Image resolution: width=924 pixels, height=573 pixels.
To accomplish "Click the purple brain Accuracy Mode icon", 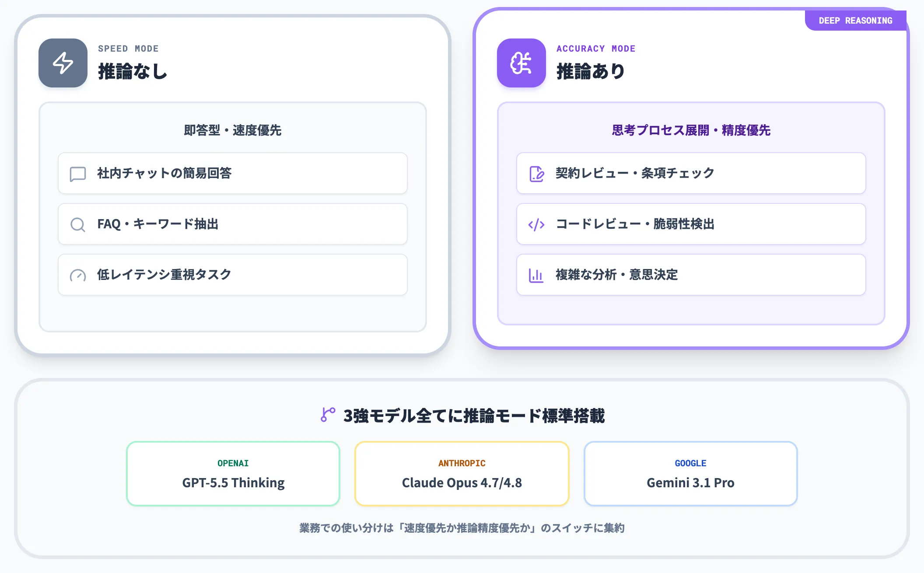I will pyautogui.click(x=521, y=63).
